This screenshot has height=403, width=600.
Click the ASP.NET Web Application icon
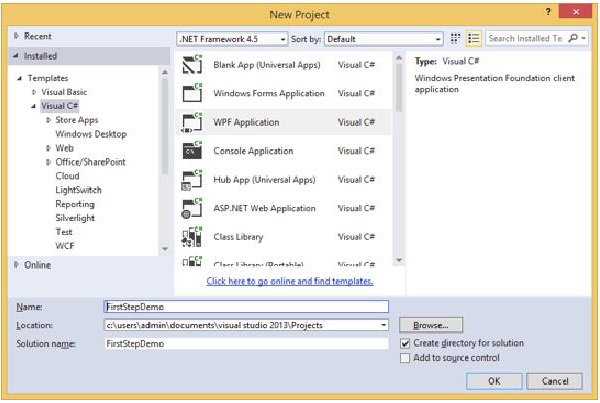(193, 209)
